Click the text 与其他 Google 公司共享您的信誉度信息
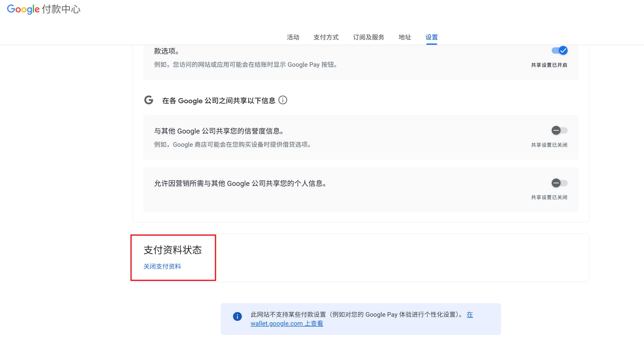This screenshot has width=644, height=341. (219, 131)
